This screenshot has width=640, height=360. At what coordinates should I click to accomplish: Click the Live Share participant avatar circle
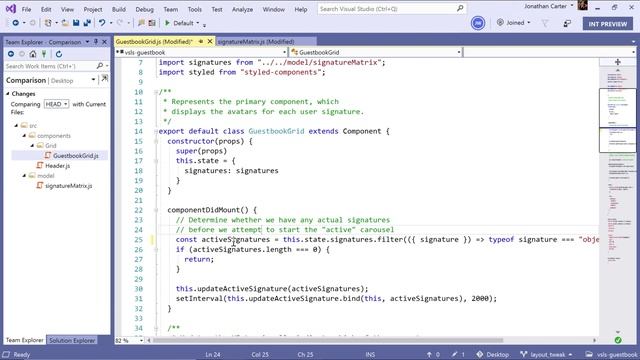(478, 23)
